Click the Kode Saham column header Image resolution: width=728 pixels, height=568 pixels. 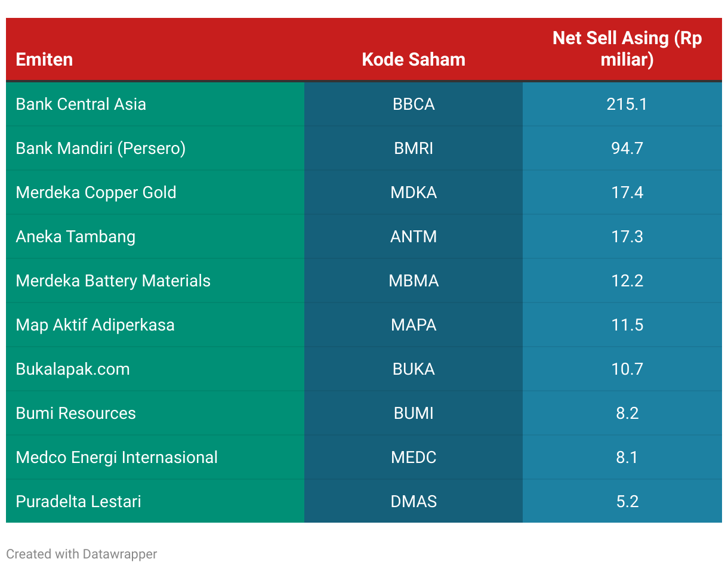coord(414,50)
